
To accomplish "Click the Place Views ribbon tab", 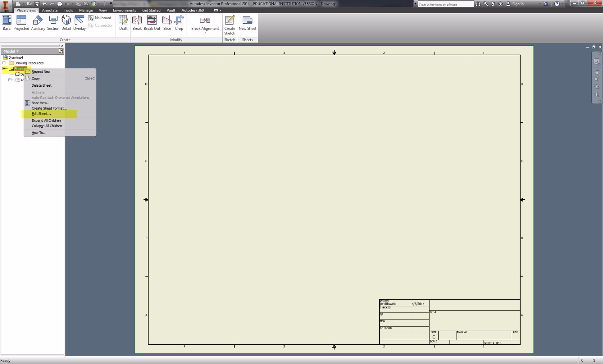I will click(26, 10).
